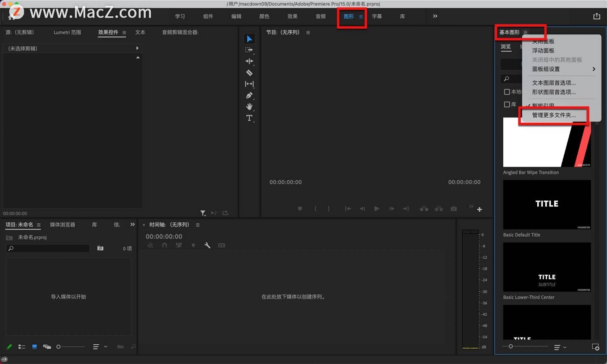Open sort icons dropdown in Project panel
Image resolution: width=607 pixels, height=364 pixels.
[x=100, y=347]
